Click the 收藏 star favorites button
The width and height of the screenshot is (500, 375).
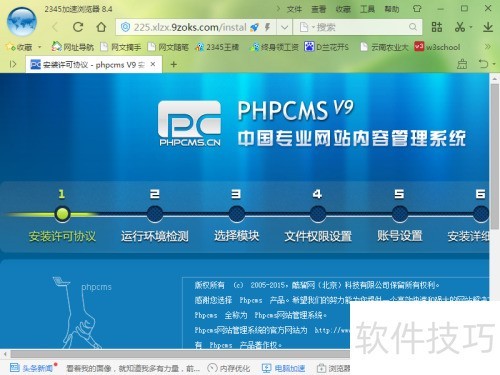19,47
